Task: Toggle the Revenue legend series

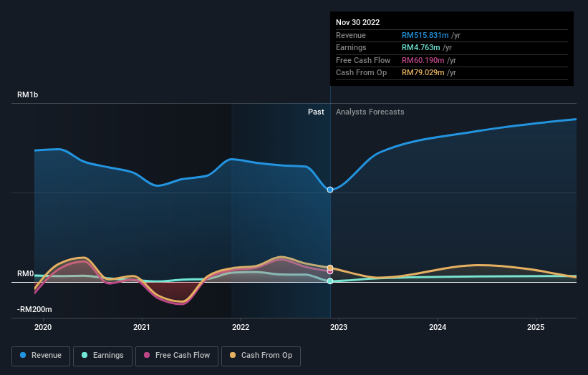Action: coord(41,356)
